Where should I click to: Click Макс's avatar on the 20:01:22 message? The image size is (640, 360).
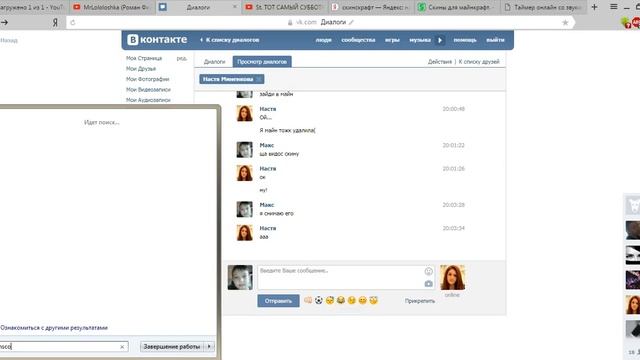(244, 150)
